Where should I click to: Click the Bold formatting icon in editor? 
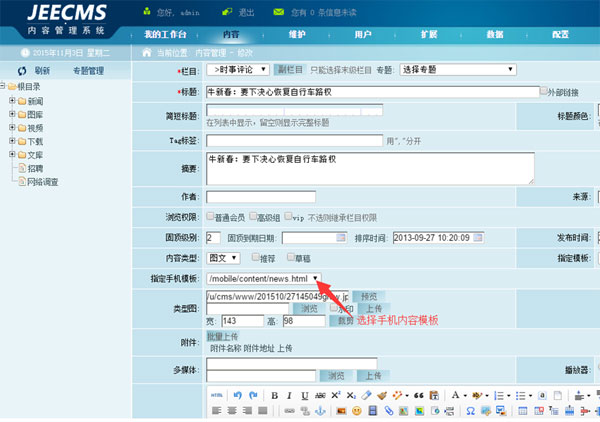click(x=275, y=396)
